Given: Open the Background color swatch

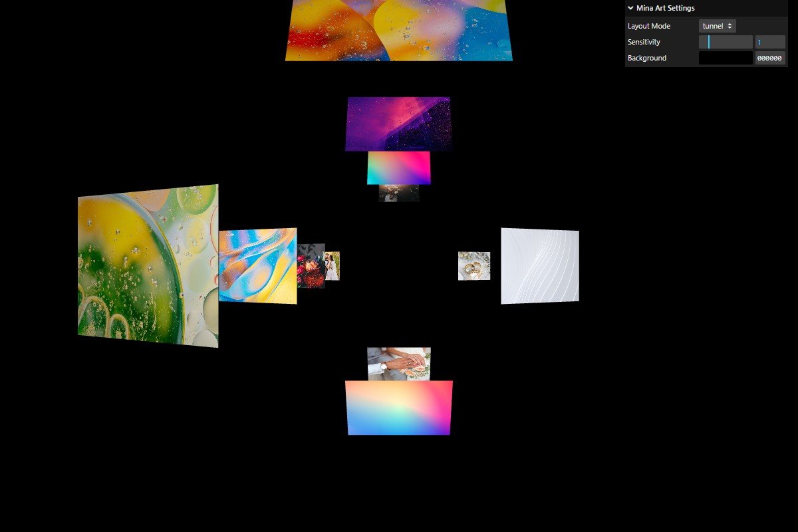Looking at the screenshot, I should [x=725, y=58].
